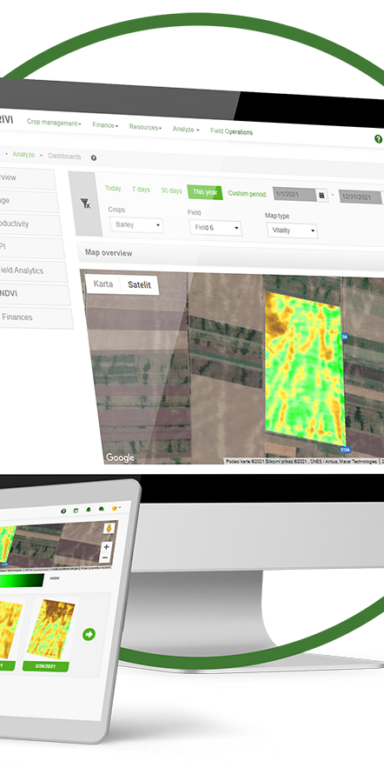Click the Analyze breadcrumb link
The width and height of the screenshot is (384, 768).
click(24, 154)
